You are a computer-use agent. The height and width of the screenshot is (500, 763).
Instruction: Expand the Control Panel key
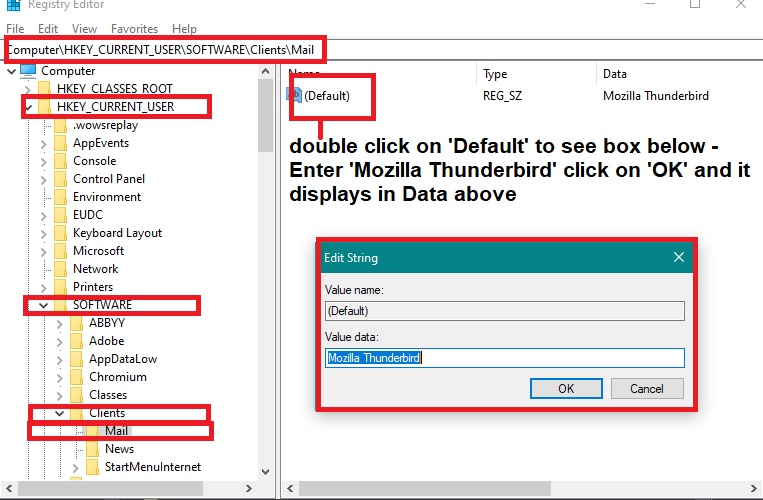(43, 180)
